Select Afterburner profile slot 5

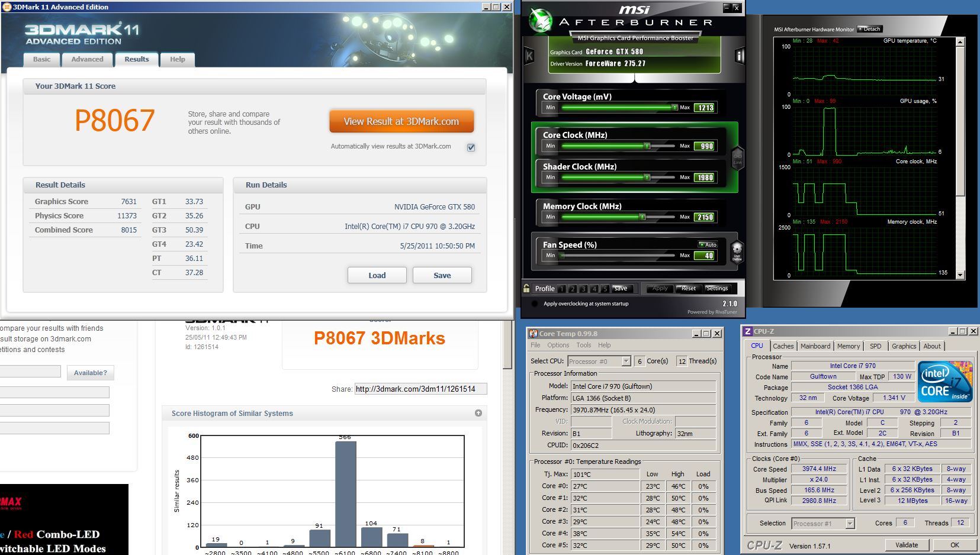(x=605, y=289)
